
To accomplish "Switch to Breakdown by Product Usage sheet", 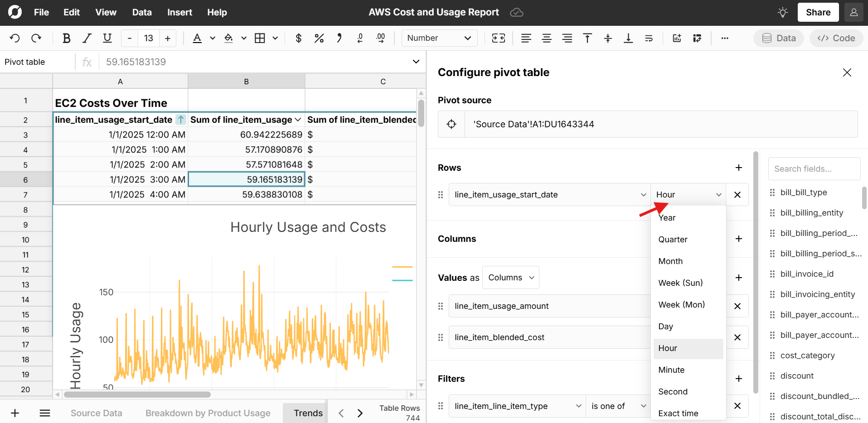I will click(208, 413).
